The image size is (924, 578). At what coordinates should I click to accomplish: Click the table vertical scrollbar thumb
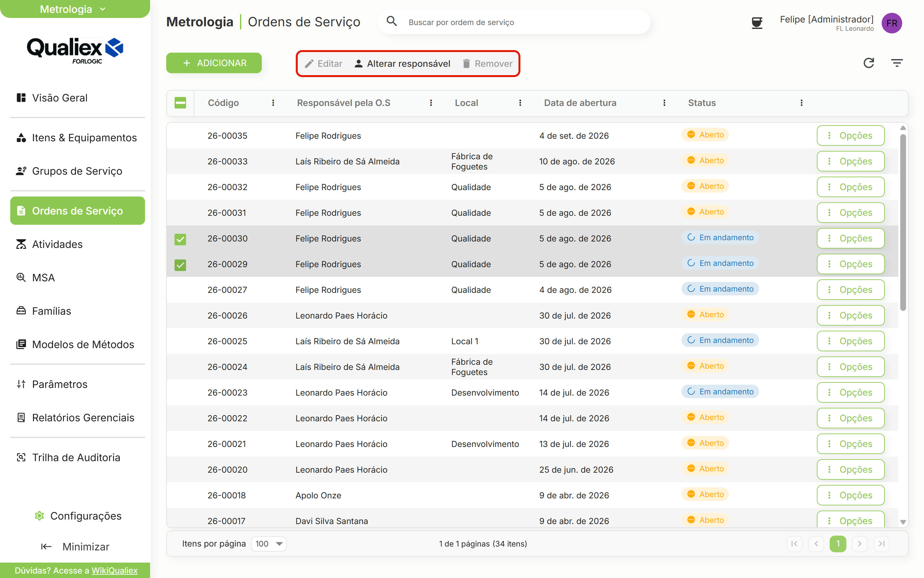click(x=903, y=223)
